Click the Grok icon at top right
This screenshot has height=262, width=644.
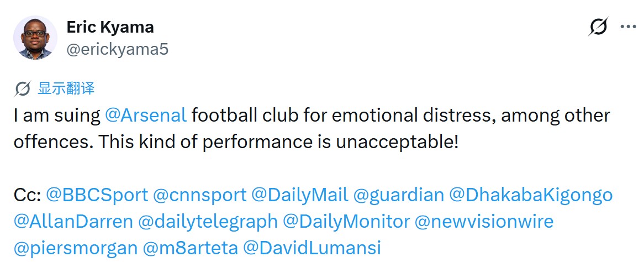(x=599, y=27)
